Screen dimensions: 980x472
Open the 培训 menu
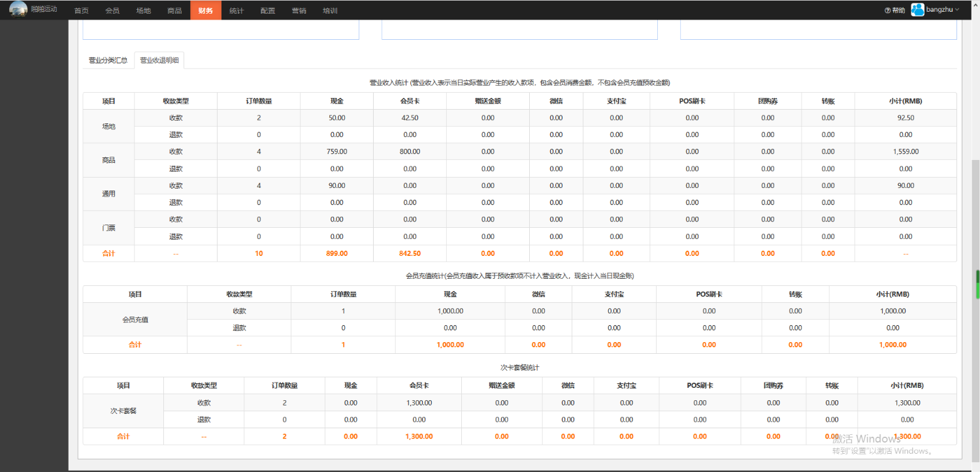330,10
